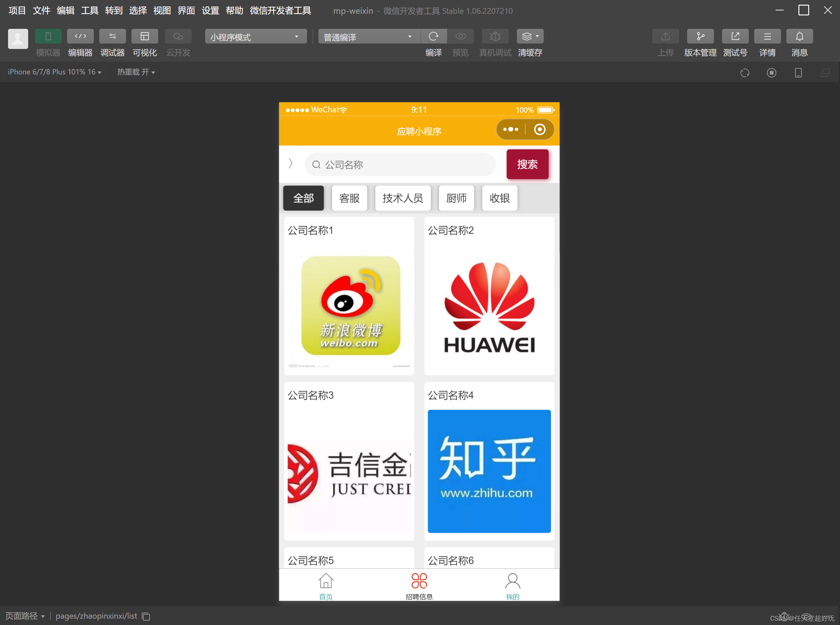Image resolution: width=840 pixels, height=625 pixels.
Task: Open the 项目 menu
Action: coord(17,11)
